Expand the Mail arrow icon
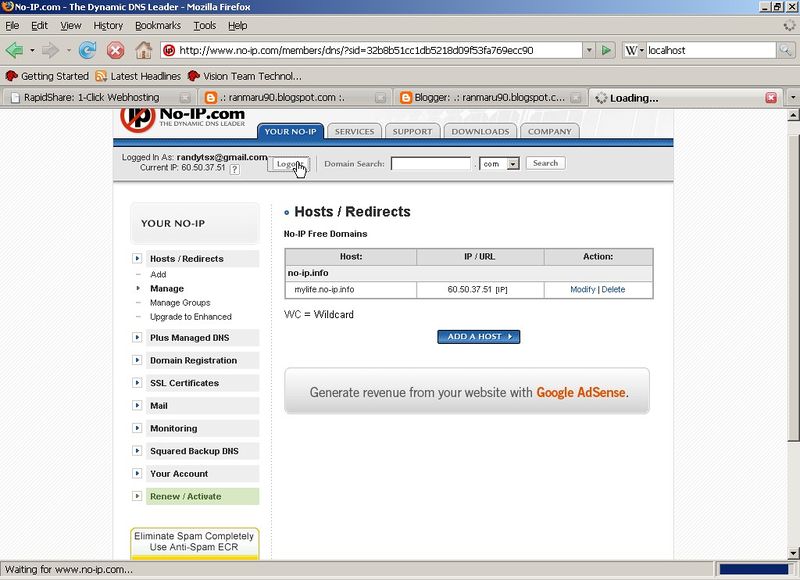800x580 pixels. tap(137, 406)
